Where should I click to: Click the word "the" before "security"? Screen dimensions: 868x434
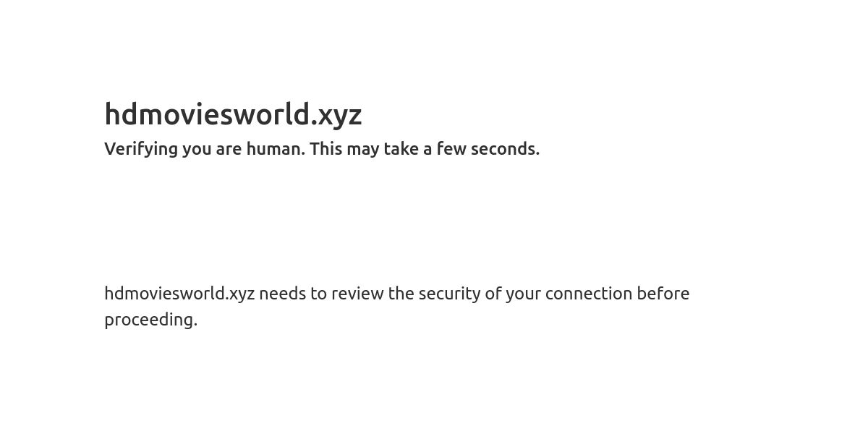click(x=401, y=294)
